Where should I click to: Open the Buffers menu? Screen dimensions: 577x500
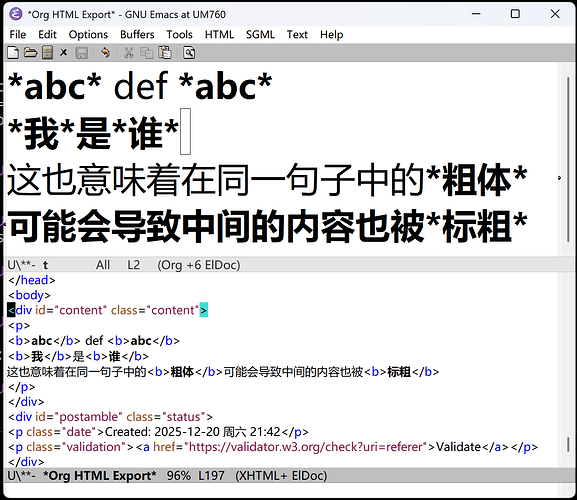click(x=137, y=35)
